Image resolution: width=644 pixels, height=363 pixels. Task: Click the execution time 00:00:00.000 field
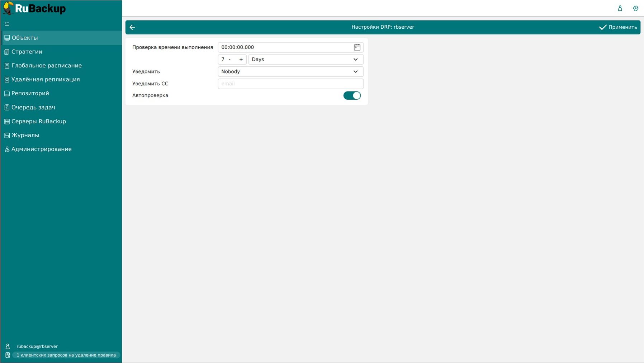point(285,47)
